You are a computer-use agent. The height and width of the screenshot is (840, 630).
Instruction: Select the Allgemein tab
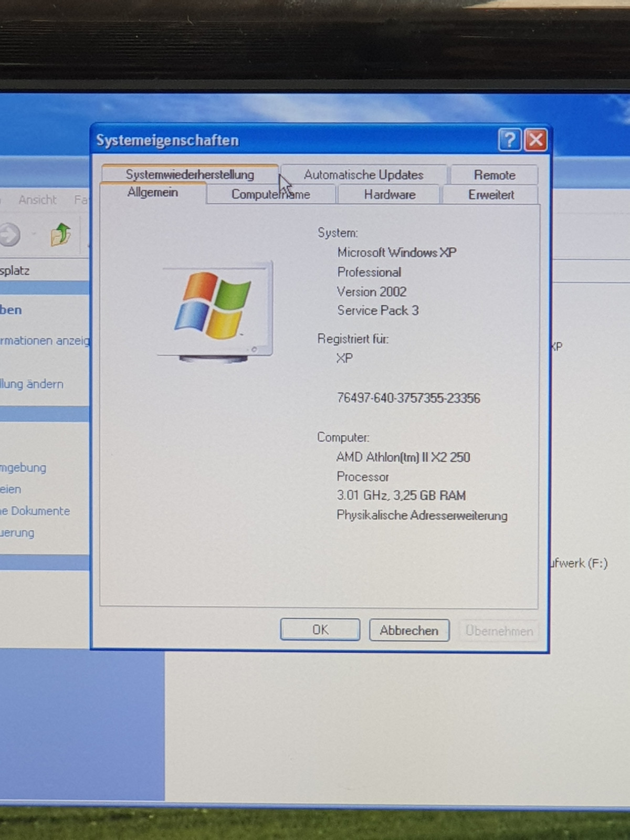[x=153, y=193]
